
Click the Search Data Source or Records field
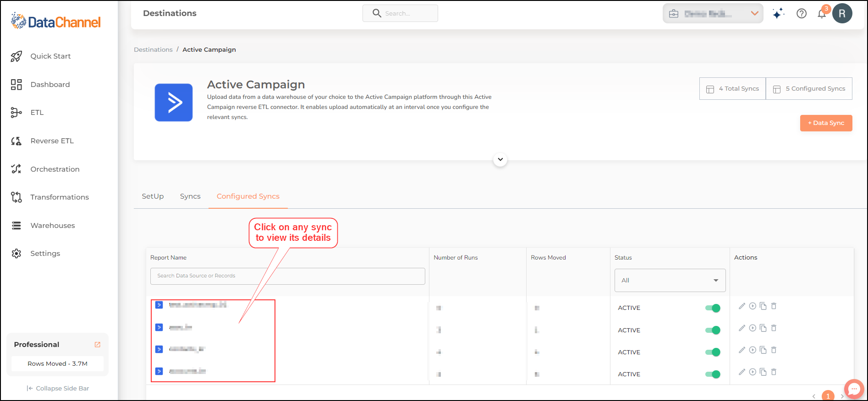(288, 276)
